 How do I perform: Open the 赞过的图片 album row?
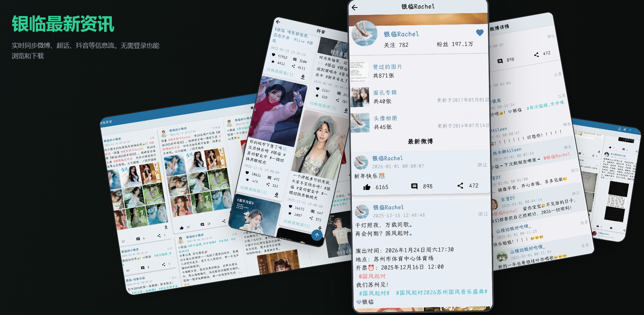click(x=419, y=71)
